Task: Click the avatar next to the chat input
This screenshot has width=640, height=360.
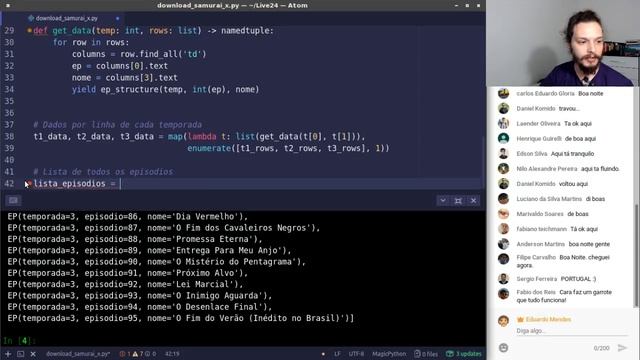Action: point(504,320)
